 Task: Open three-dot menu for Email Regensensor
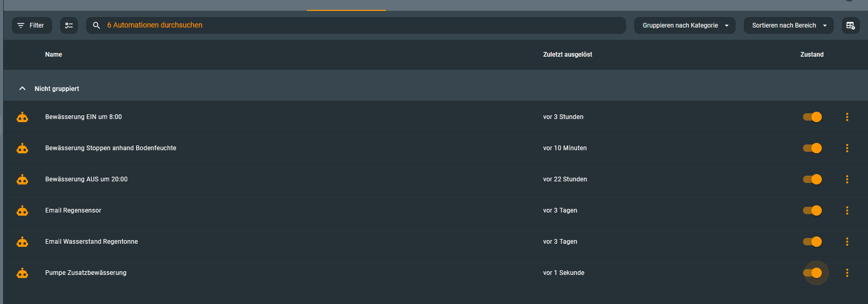coord(847,210)
